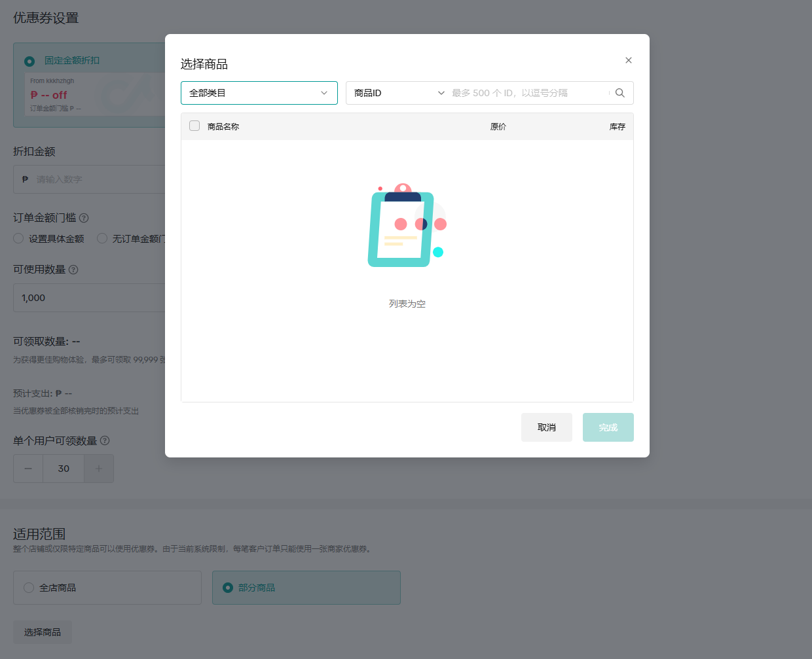Screen dimensions: 812x659
Task: Click the 完成 button
Action: pos(608,427)
